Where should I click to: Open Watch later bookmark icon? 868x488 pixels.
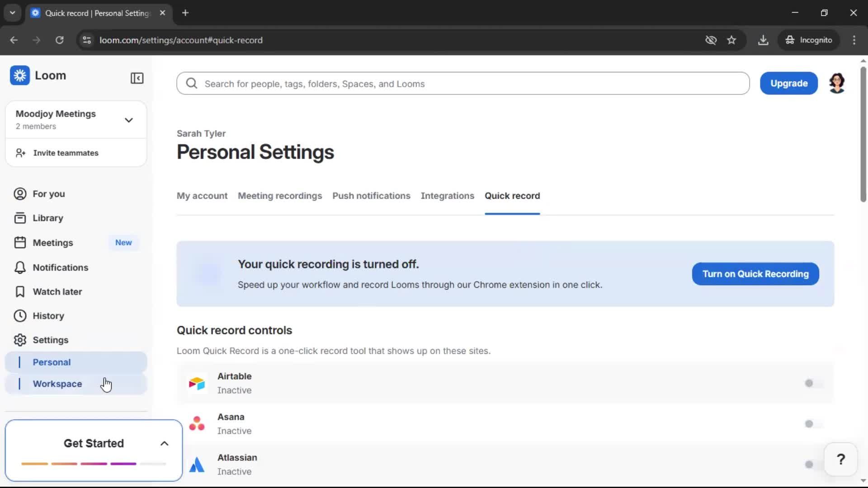(x=19, y=292)
